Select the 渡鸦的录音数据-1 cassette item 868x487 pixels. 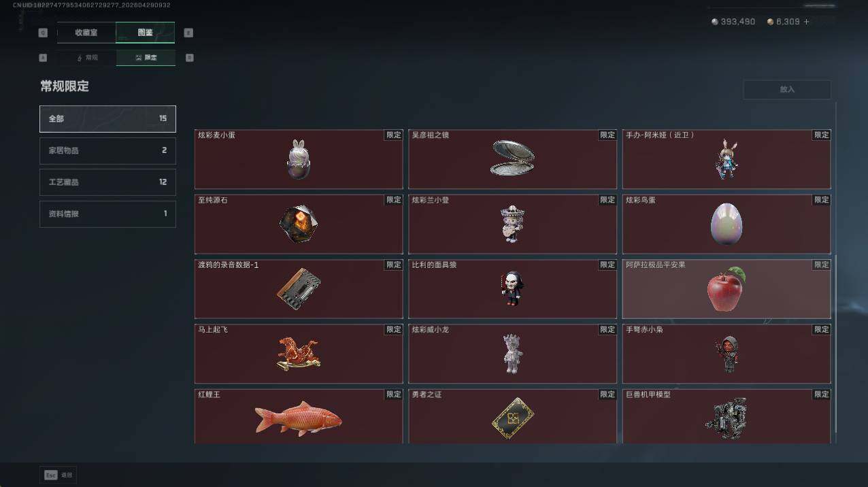click(299, 288)
